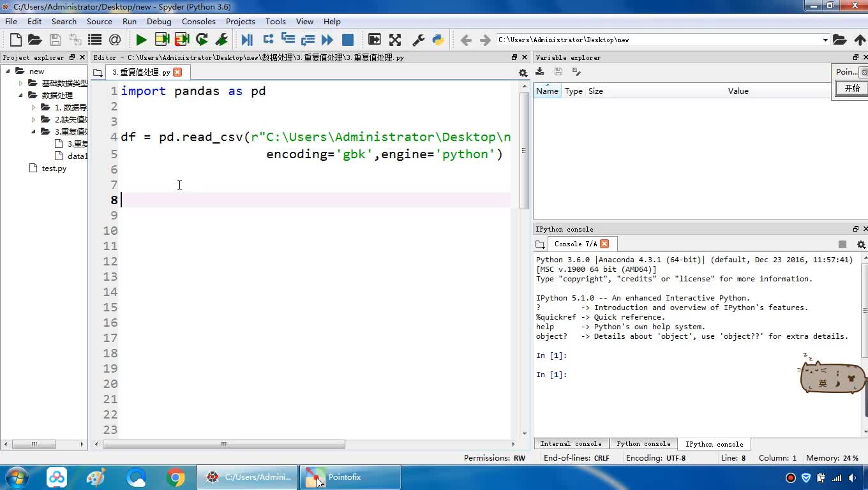Click the Import data icon in Variable explorer
This screenshot has width=868, height=490.
click(540, 71)
